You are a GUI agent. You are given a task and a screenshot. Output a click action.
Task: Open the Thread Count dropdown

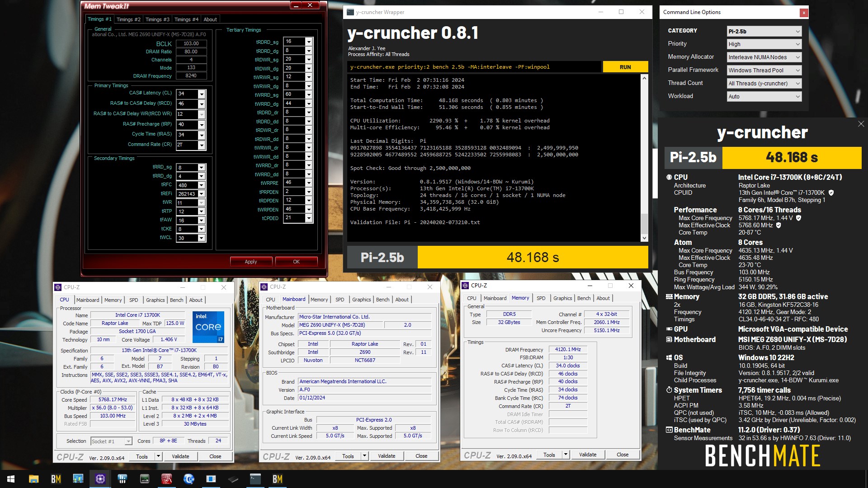click(764, 83)
